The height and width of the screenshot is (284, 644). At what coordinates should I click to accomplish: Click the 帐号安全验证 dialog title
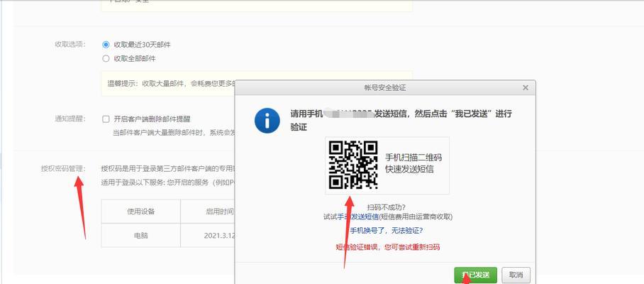tap(385, 87)
